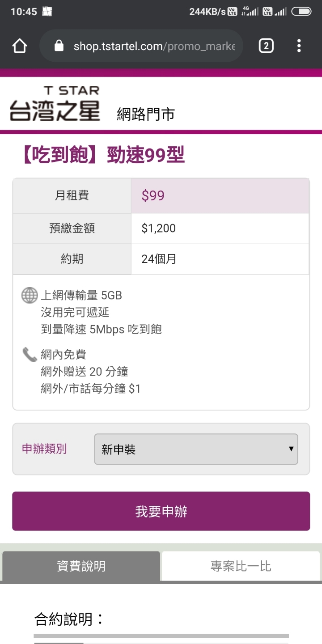
Task: Tap the 【吃到飽】勁速99型 plan title
Action: 101,155
